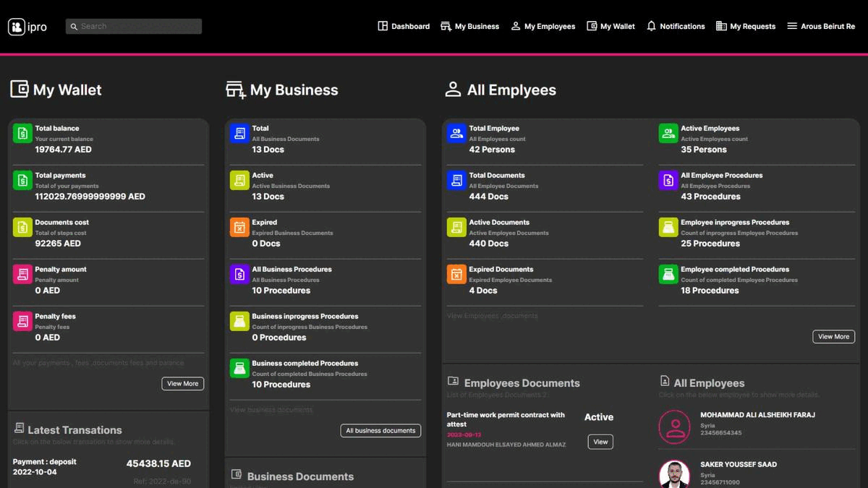Open the Dashboard menu item
The height and width of the screenshot is (488, 868).
click(404, 26)
